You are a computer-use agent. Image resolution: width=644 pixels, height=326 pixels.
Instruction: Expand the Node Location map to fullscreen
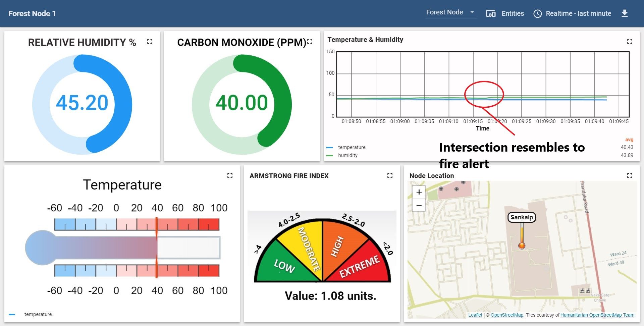(629, 175)
